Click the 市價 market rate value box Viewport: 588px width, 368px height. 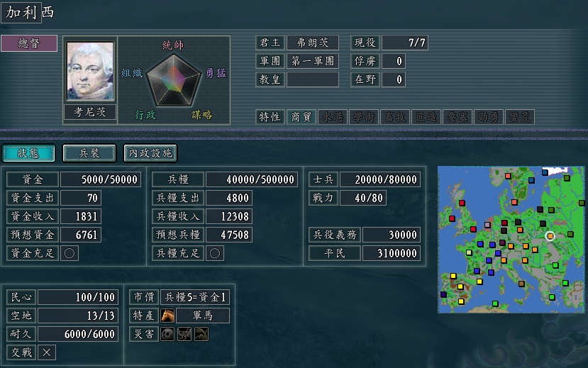pos(195,297)
